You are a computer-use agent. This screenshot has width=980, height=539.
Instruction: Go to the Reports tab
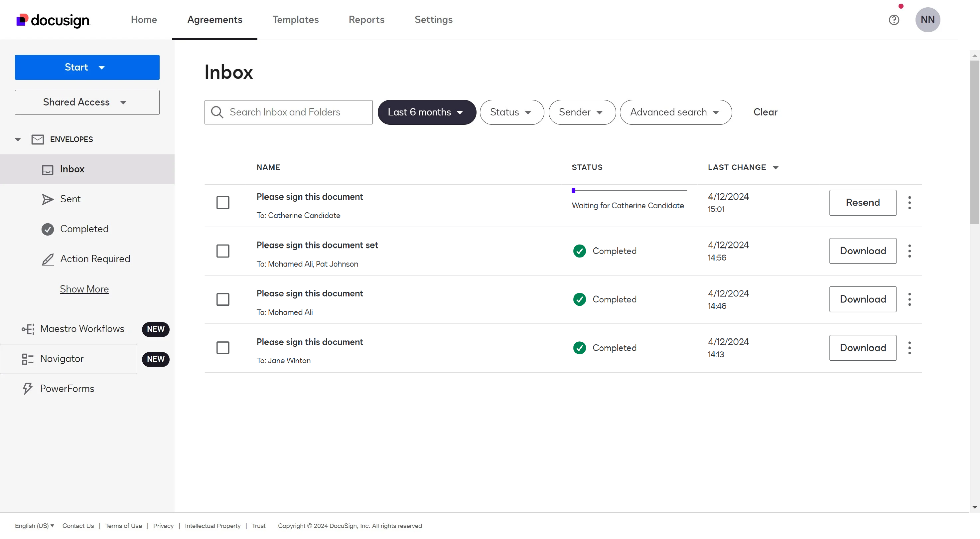pos(366,20)
